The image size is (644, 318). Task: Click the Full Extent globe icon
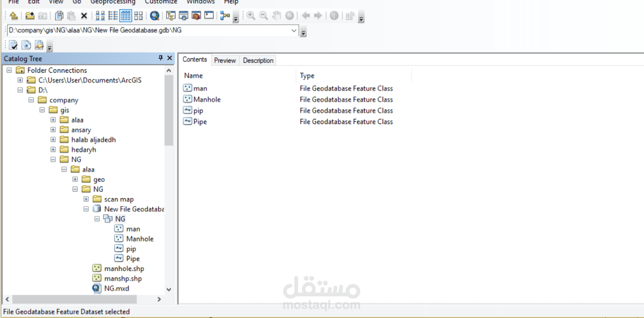coord(290,16)
